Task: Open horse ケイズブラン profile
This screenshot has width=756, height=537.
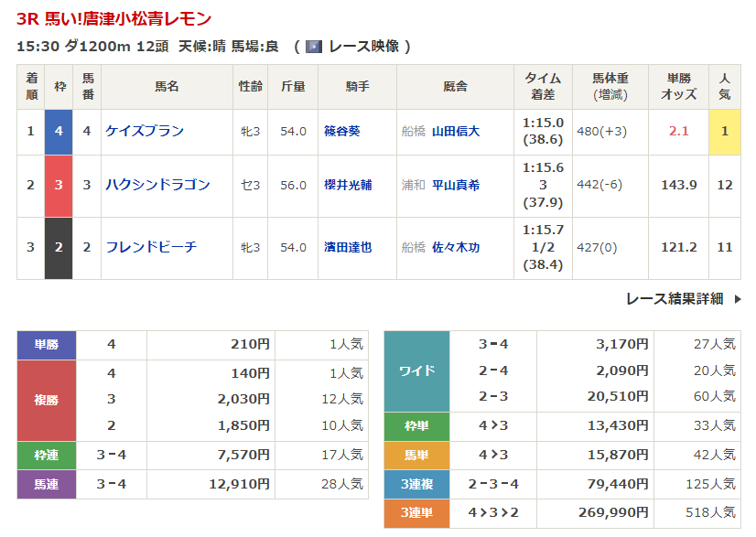Action: [x=145, y=131]
